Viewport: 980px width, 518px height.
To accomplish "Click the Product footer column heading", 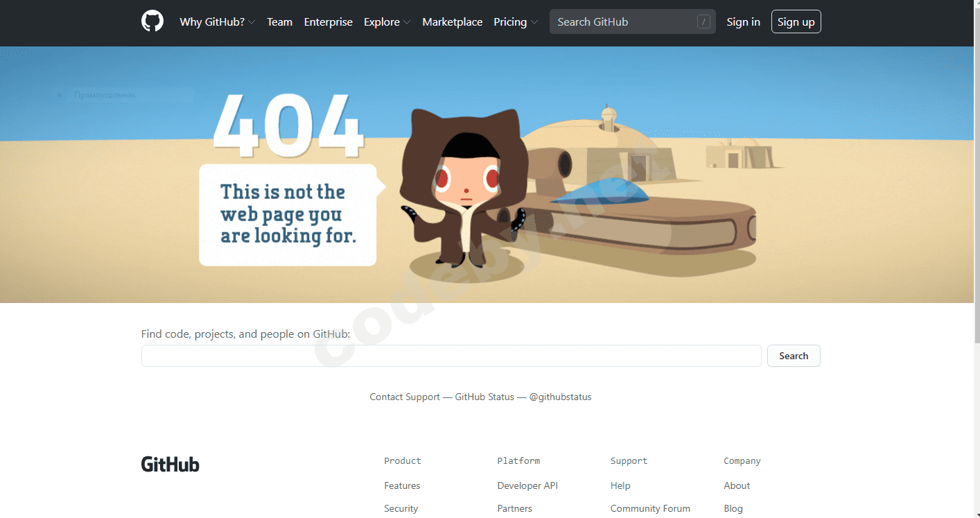I will point(403,461).
